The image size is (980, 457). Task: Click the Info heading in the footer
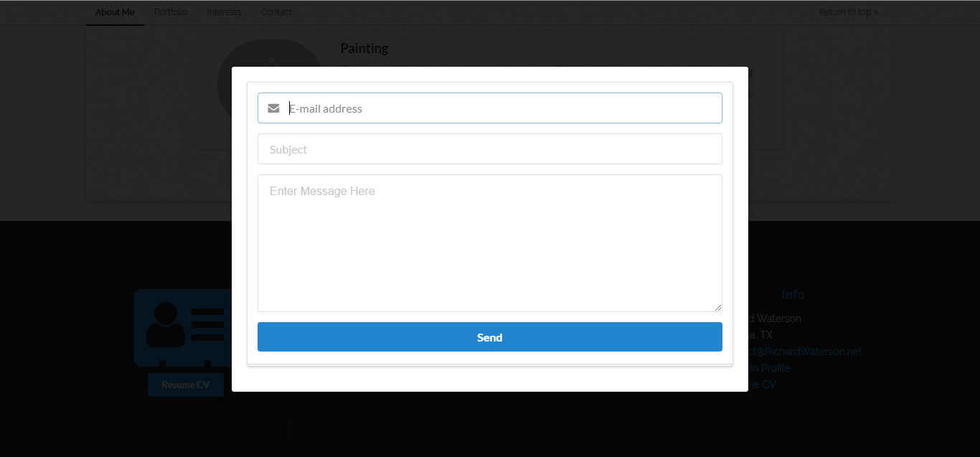(x=793, y=294)
